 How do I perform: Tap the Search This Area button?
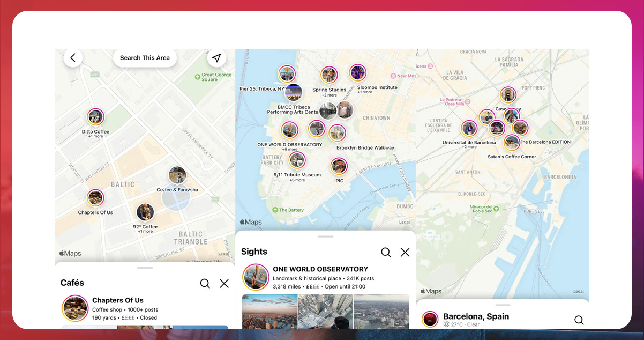tap(145, 58)
